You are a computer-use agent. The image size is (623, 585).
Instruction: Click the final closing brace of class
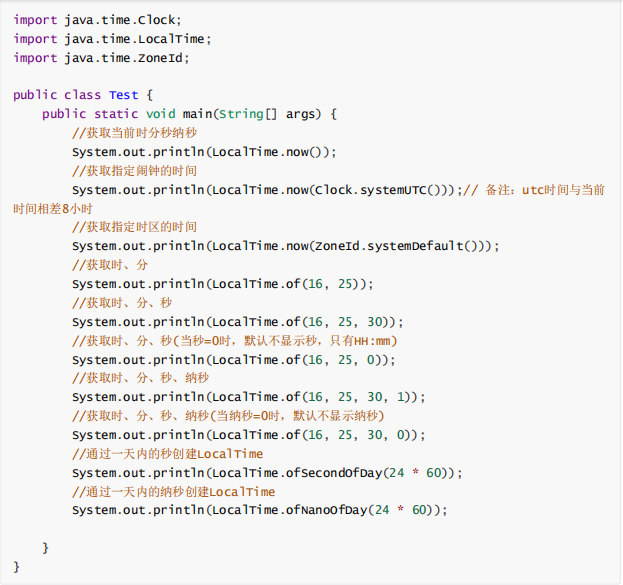pyautogui.click(x=17, y=566)
